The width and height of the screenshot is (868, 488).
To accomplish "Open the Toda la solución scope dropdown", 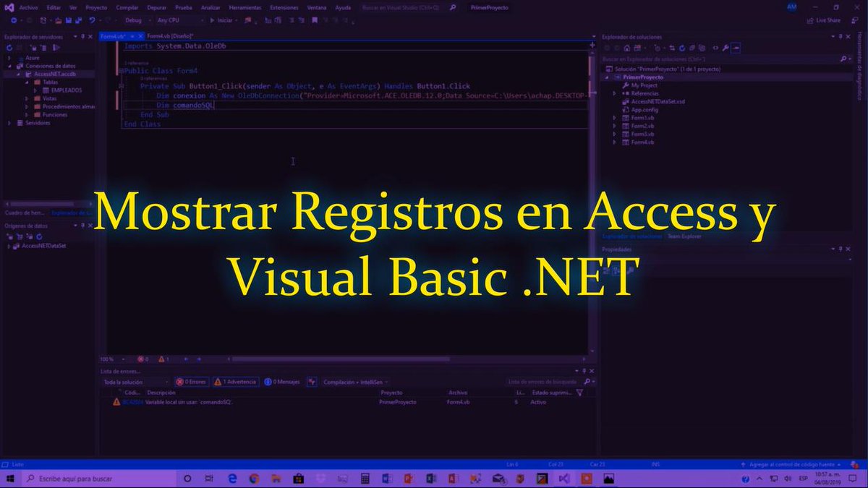I will 135,381.
